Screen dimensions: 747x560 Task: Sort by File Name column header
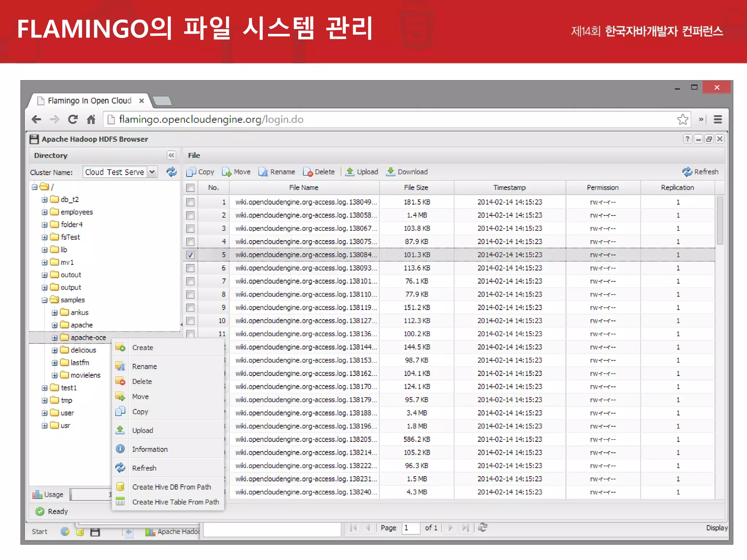304,187
